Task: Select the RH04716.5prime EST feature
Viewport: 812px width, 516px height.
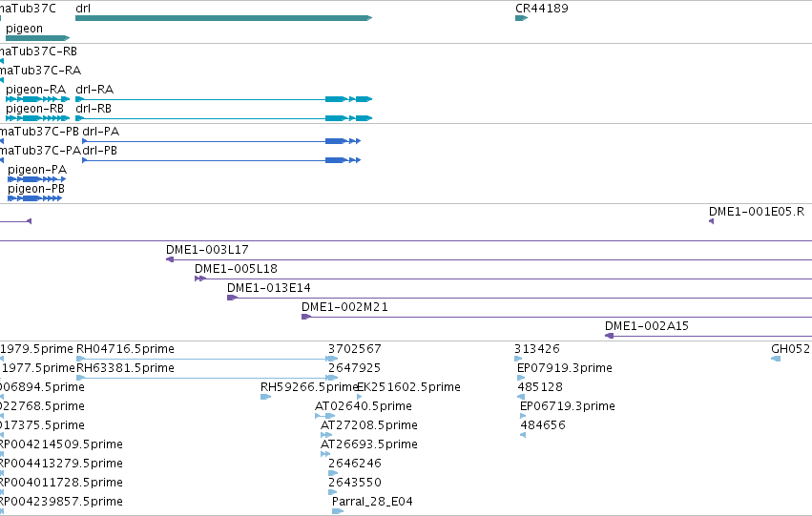Action: tap(207, 358)
